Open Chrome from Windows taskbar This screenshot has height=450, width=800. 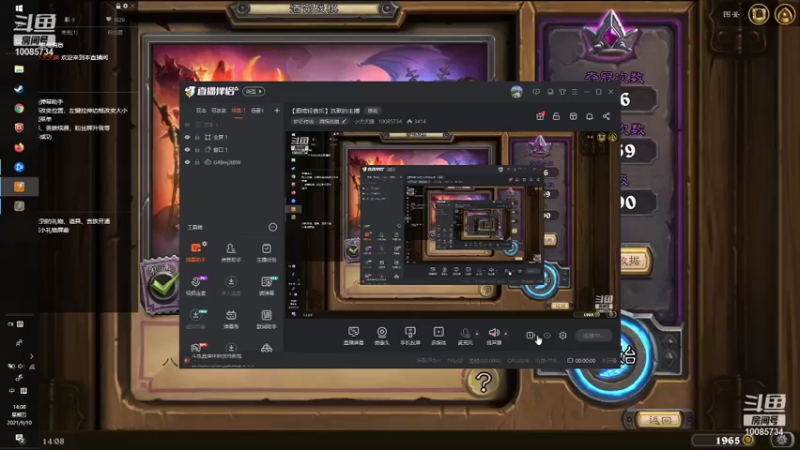19,108
